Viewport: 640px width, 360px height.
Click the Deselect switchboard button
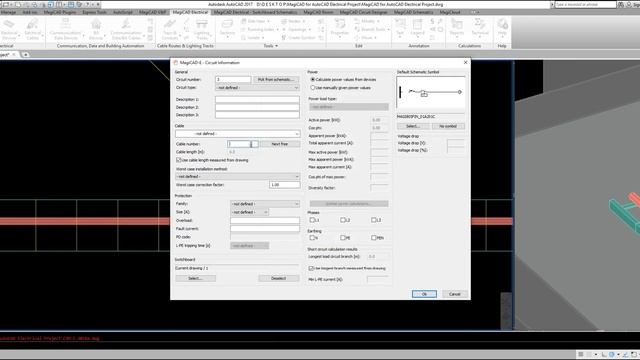[279, 278]
